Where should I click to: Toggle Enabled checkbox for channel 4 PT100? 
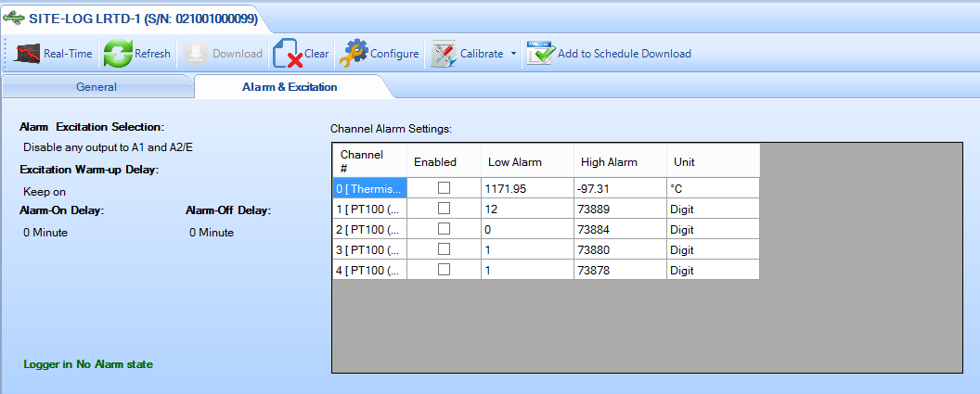coord(444,270)
